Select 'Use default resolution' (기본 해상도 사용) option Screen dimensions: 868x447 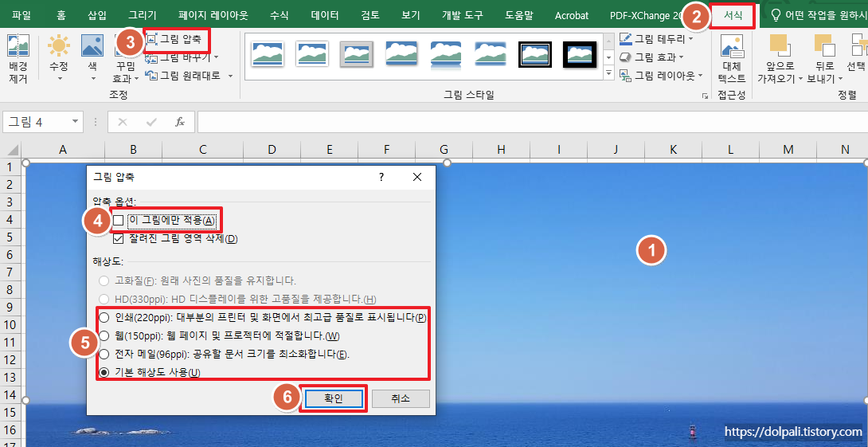[x=104, y=372]
